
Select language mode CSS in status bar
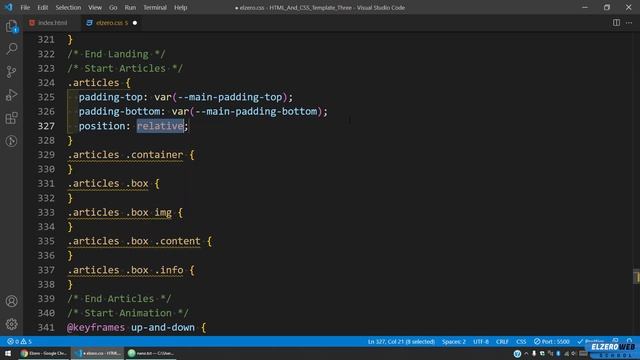[x=521, y=342]
